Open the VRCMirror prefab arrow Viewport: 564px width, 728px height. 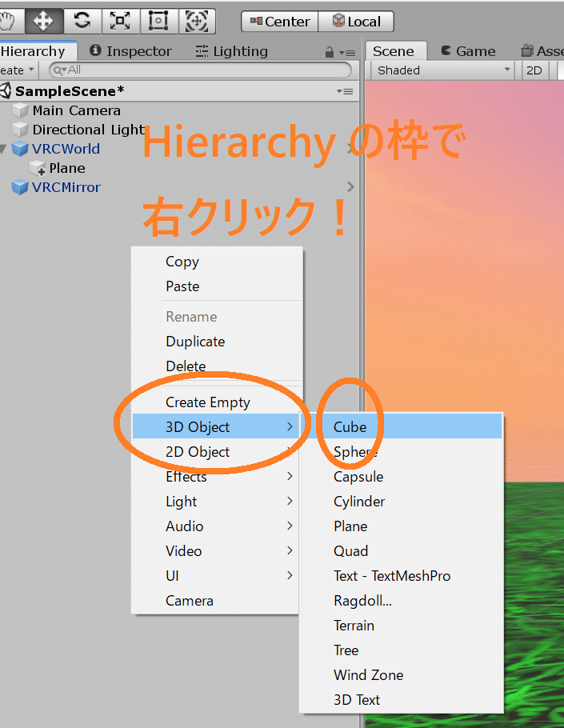coord(350,187)
